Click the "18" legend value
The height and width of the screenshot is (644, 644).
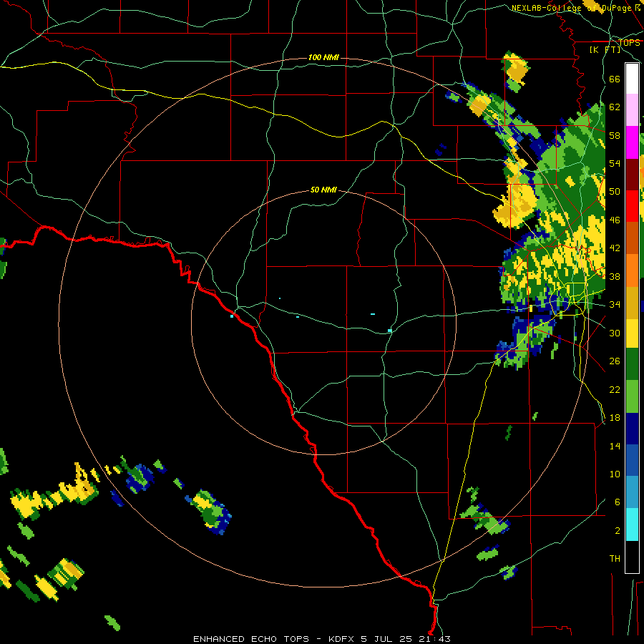(x=615, y=418)
